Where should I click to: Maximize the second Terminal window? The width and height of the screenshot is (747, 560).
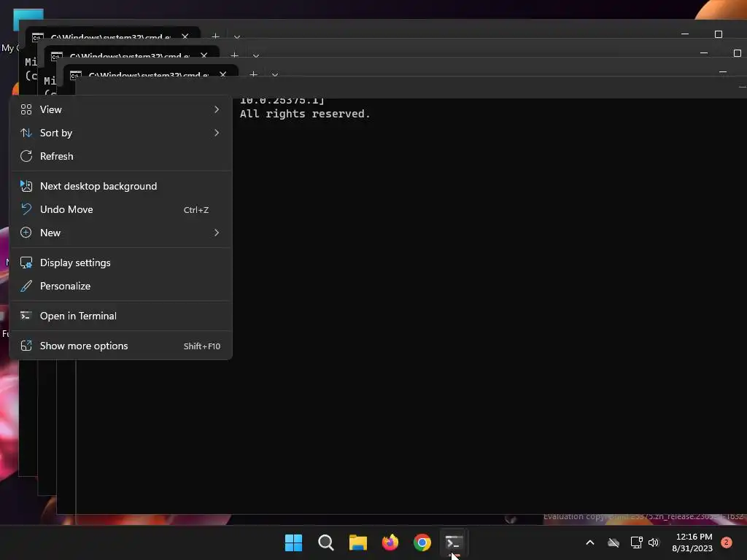pos(738,52)
